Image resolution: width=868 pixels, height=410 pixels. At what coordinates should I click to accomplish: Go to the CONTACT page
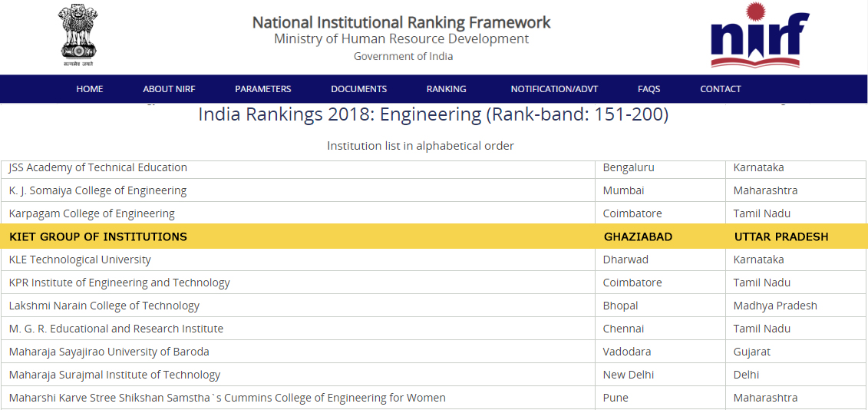721,89
